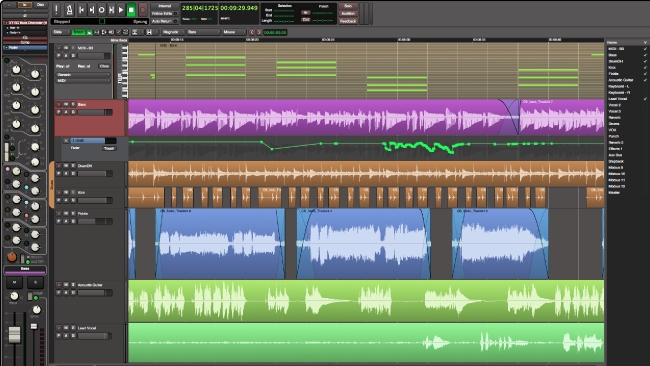The height and width of the screenshot is (366, 650).
Task: Select the green grab mode tool
Action: click(89, 32)
